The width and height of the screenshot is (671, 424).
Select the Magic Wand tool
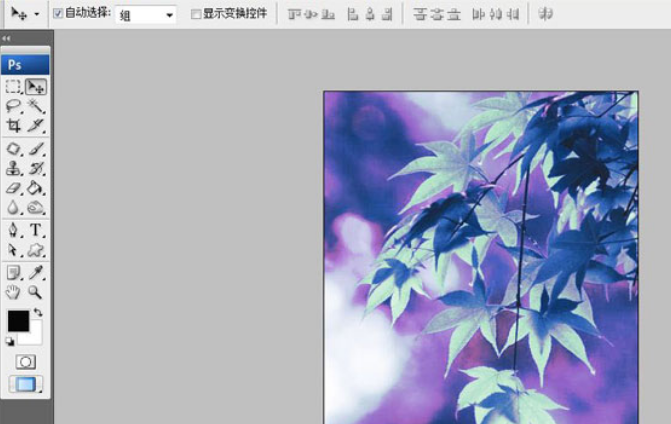coord(36,106)
